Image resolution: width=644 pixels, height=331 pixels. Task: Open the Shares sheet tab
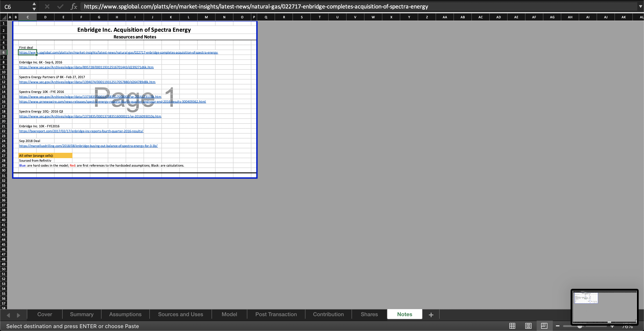coord(369,314)
